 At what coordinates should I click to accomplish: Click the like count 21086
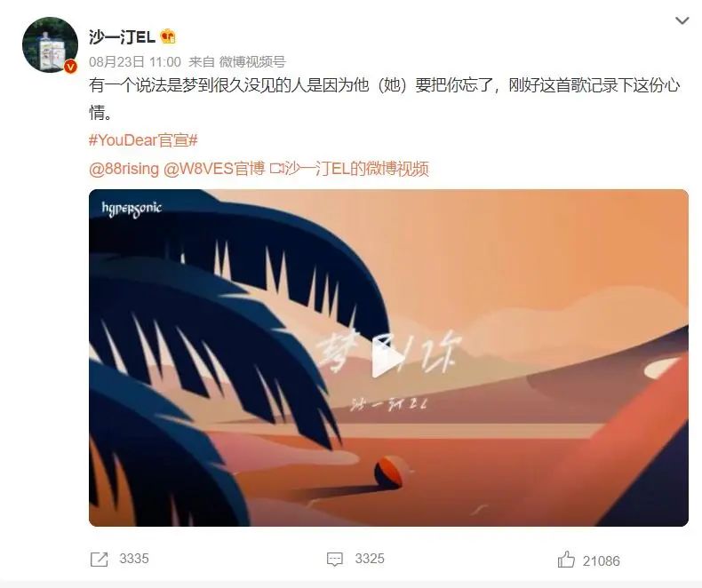pyautogui.click(x=602, y=560)
